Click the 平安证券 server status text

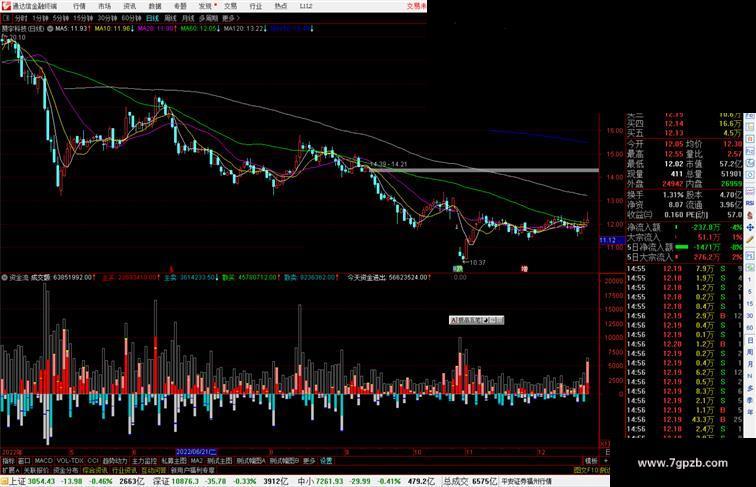(526, 481)
